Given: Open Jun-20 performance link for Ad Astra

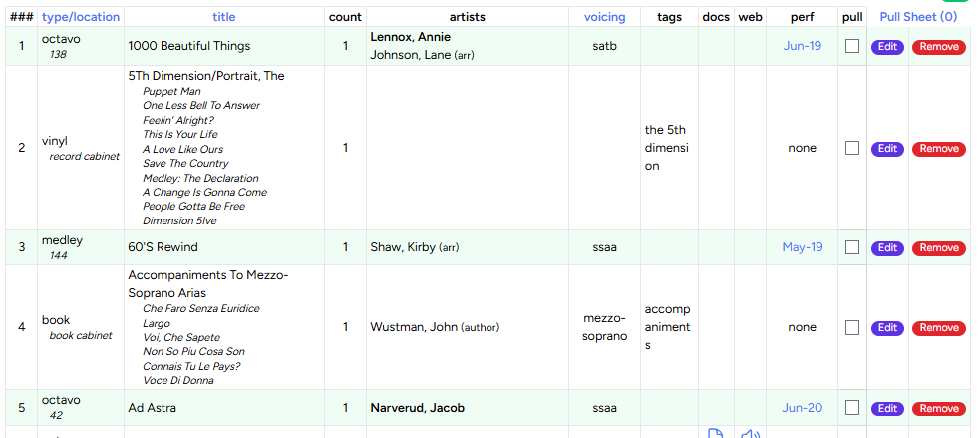Looking at the screenshot, I should pyautogui.click(x=802, y=407).
